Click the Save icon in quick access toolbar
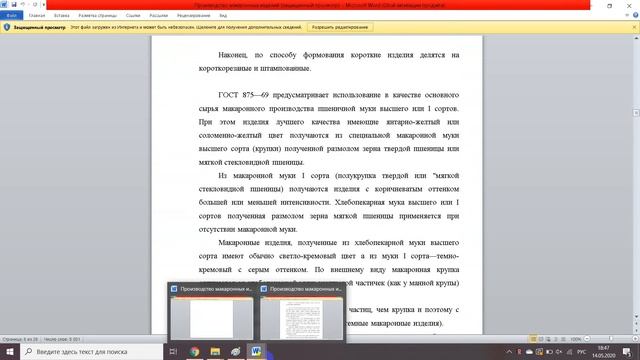640x360 pixels. 14,4
